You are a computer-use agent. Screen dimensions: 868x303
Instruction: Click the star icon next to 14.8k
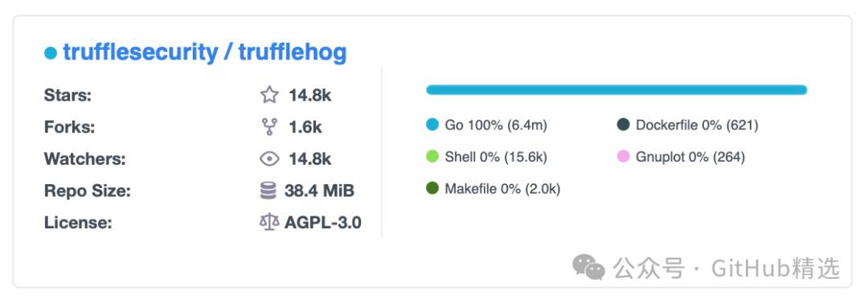pos(269,96)
